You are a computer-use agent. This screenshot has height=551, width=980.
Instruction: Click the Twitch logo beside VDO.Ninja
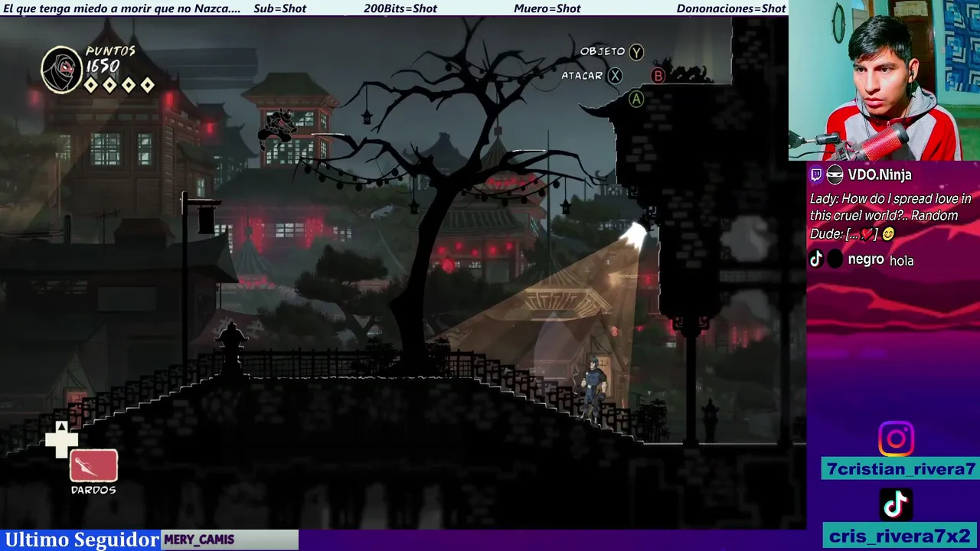point(816,174)
